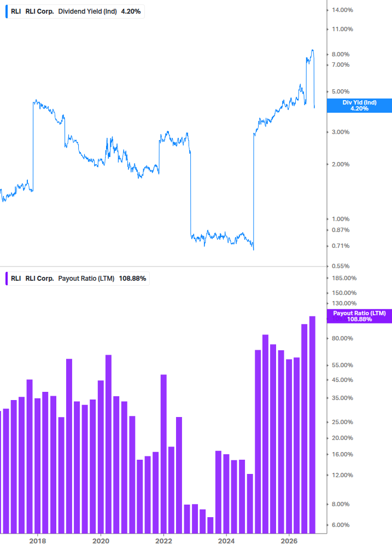Click the 12.00% payout ratio axis label
The image size is (392, 550).
click(342, 475)
